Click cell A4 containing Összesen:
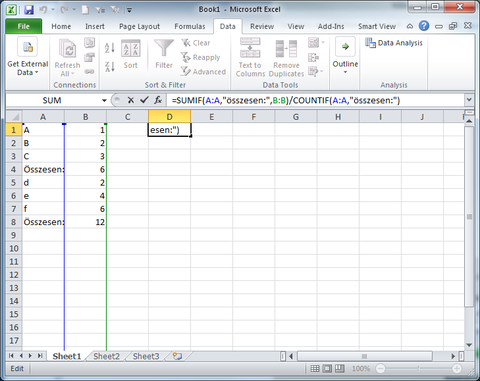This screenshot has height=381, width=480. click(43, 169)
